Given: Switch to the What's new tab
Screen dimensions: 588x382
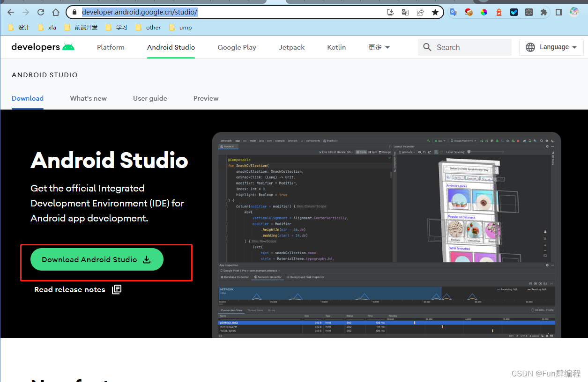Looking at the screenshot, I should [x=88, y=98].
